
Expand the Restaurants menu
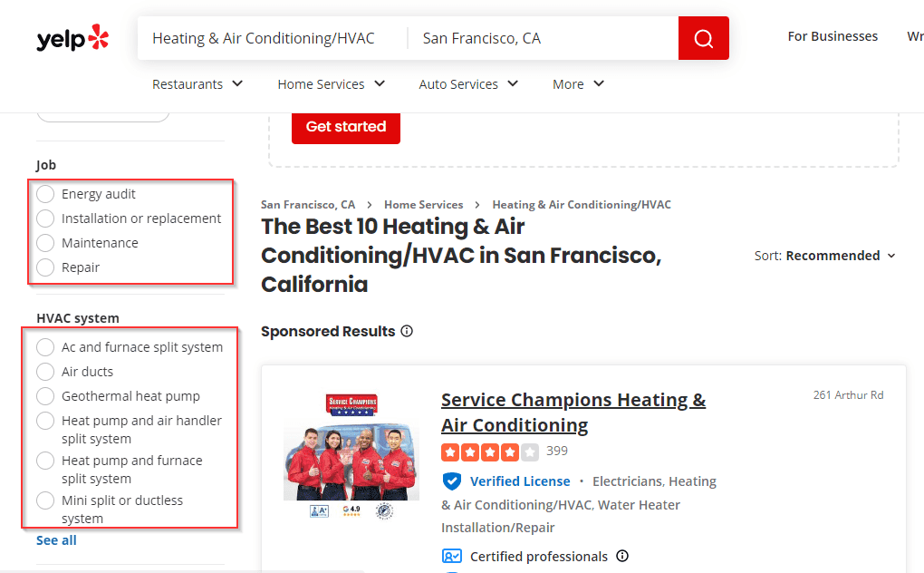pos(197,84)
